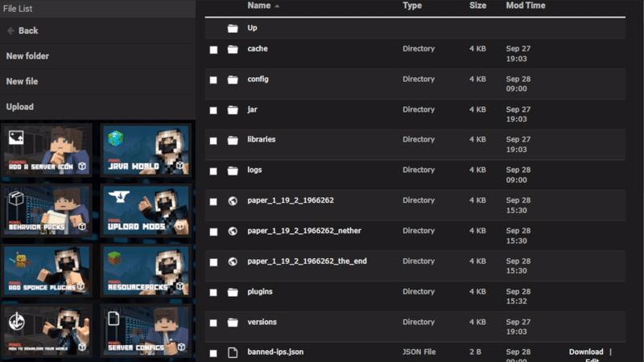Open the Java World tutorial thumbnail

click(x=146, y=150)
